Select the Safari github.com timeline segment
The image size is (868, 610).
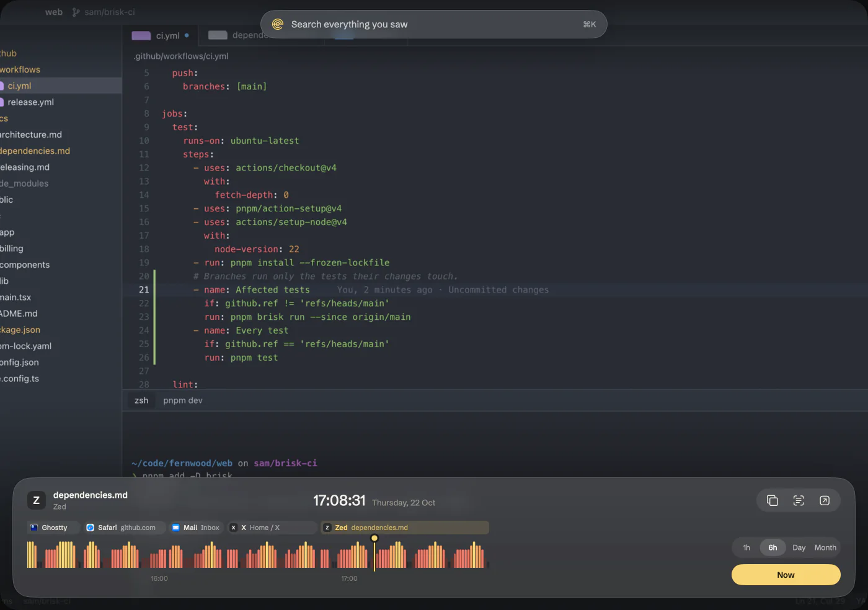pos(125,528)
